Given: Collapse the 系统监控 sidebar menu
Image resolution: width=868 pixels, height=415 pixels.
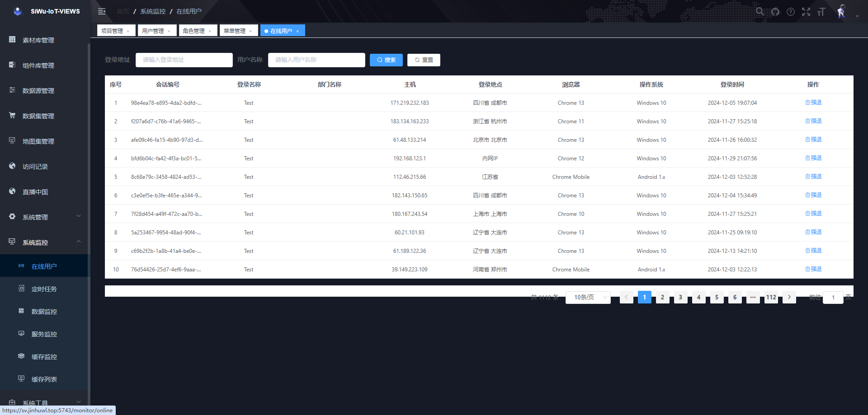Looking at the screenshot, I should coord(44,242).
